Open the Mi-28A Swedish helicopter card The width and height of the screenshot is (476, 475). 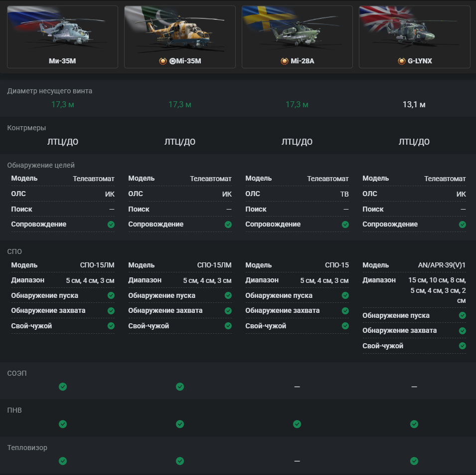click(297, 37)
